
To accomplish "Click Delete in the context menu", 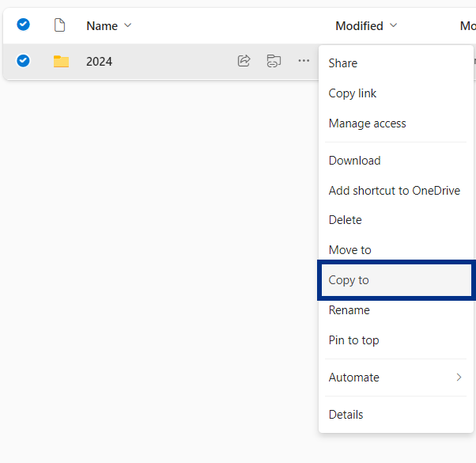I will (x=345, y=220).
